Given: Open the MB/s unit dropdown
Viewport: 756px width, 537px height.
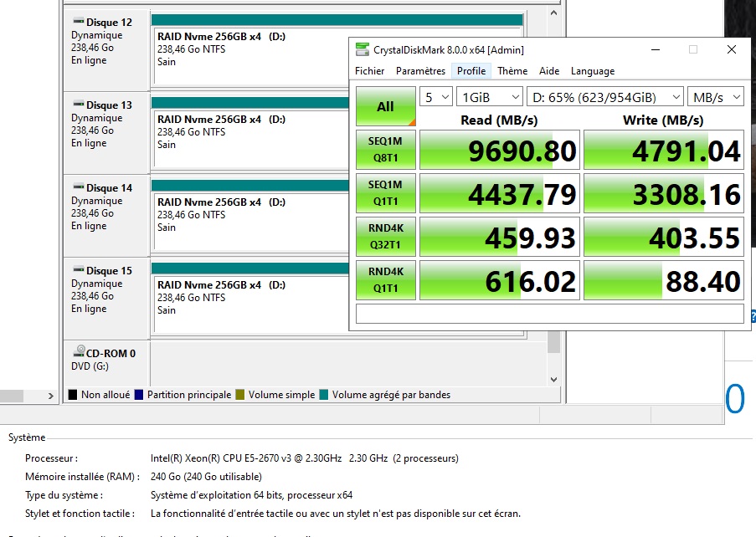Looking at the screenshot, I should point(716,97).
